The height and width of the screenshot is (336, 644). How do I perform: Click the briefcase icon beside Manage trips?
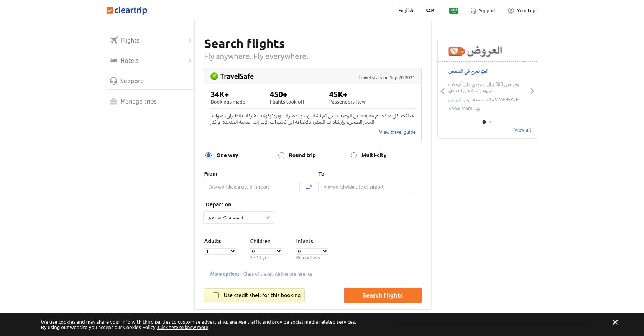pyautogui.click(x=113, y=101)
